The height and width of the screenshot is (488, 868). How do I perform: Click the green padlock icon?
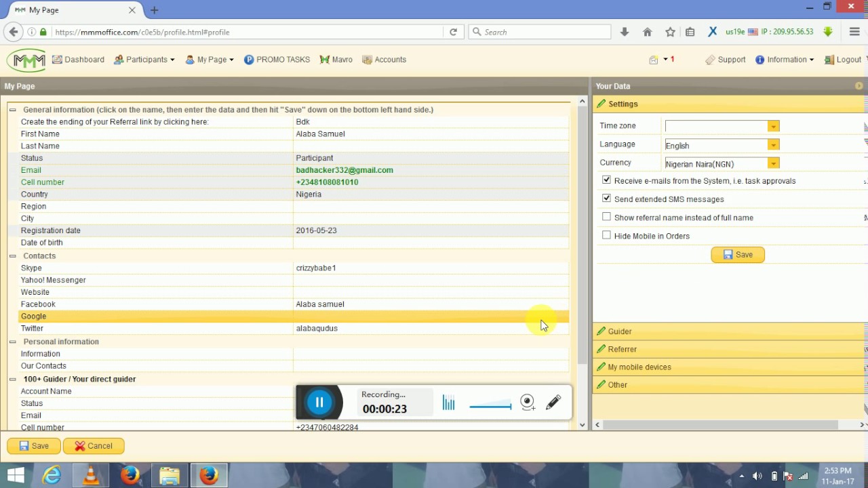tap(43, 32)
